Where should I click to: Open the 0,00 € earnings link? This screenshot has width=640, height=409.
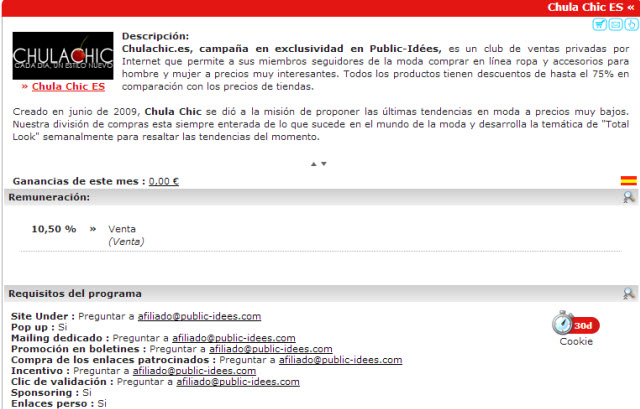click(164, 181)
